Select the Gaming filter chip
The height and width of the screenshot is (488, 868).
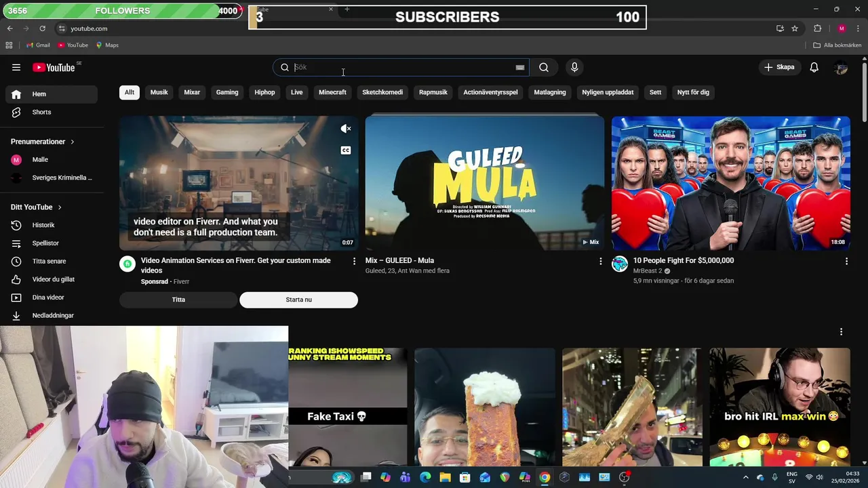[227, 92]
